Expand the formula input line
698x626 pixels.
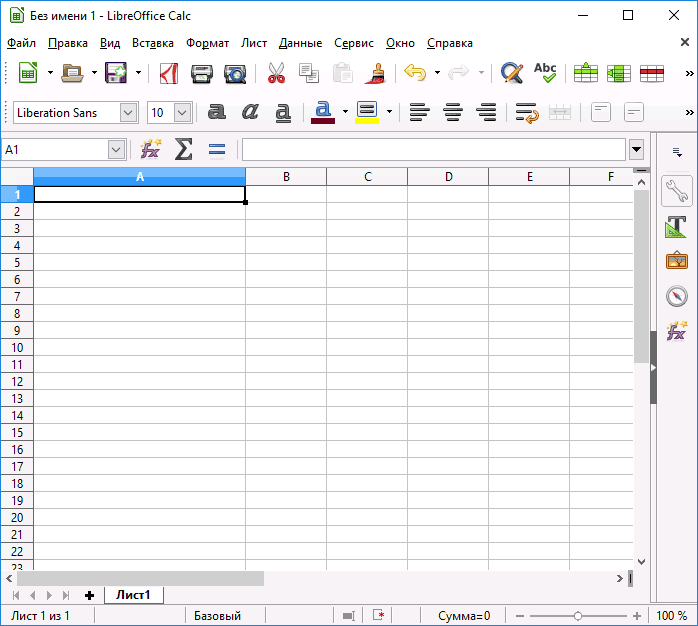[637, 150]
